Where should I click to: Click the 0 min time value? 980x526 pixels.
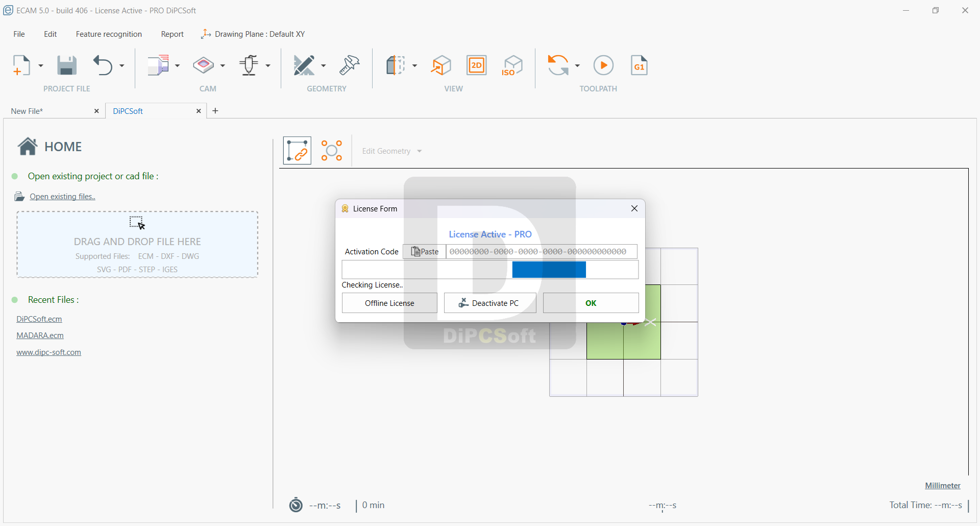[374, 505]
